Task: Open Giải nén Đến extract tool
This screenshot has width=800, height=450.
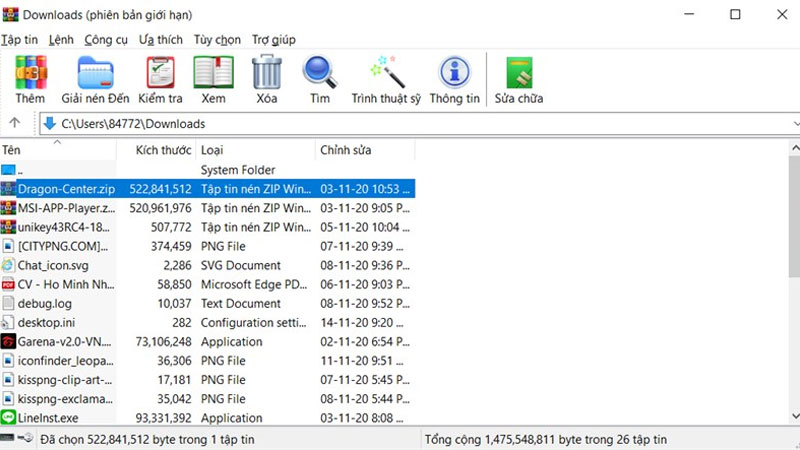Action: click(95, 72)
